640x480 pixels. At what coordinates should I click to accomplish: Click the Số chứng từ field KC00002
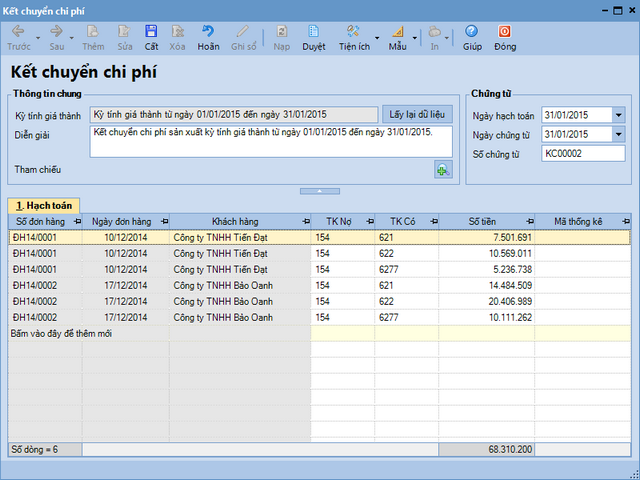coord(583,153)
